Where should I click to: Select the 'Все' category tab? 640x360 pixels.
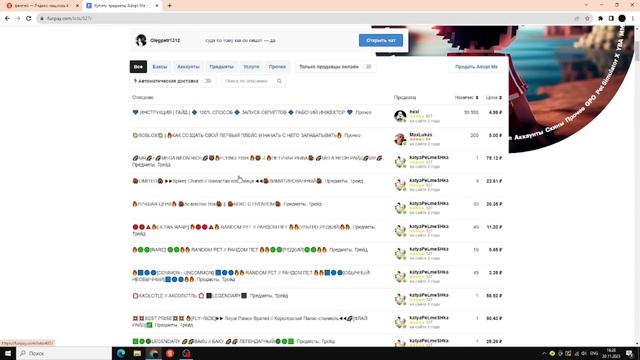138,67
